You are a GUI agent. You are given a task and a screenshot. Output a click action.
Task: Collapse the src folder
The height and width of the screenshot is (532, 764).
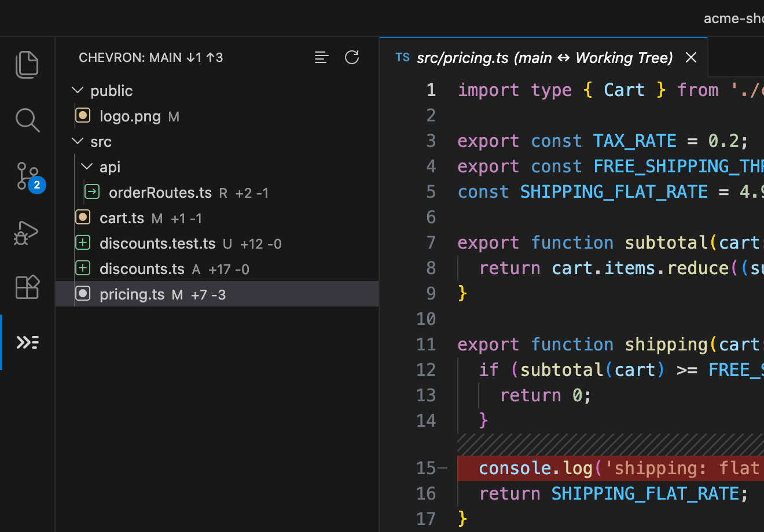click(x=77, y=141)
